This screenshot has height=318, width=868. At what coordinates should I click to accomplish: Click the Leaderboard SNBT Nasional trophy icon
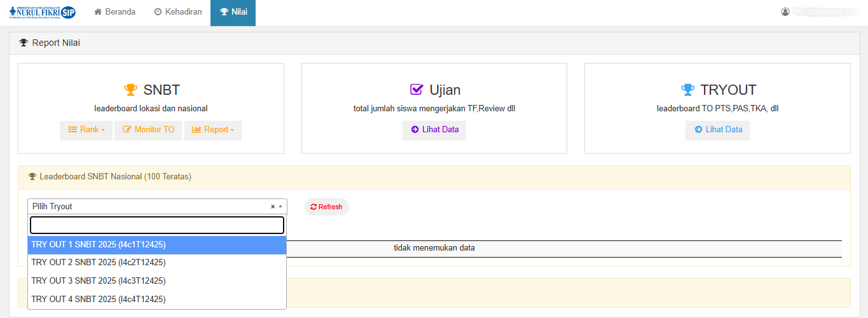(32, 177)
